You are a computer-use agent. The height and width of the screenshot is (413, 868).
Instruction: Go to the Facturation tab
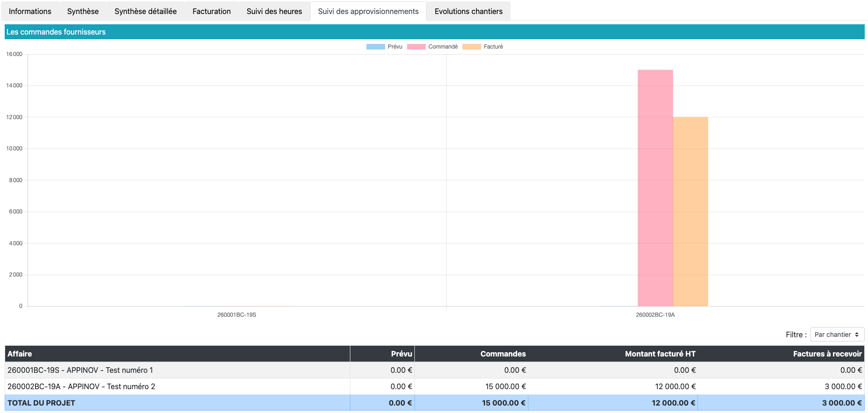[x=211, y=11]
